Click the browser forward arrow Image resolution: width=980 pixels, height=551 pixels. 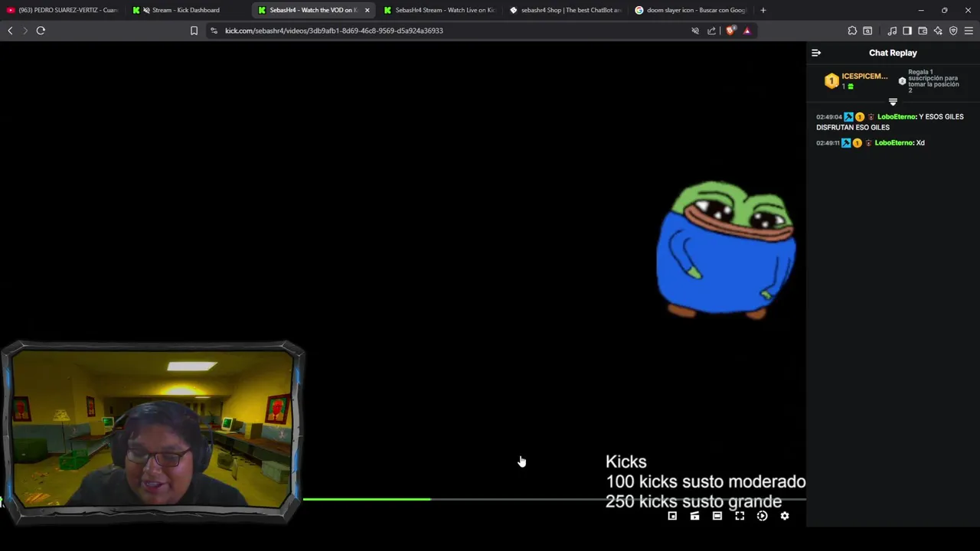coord(25,31)
